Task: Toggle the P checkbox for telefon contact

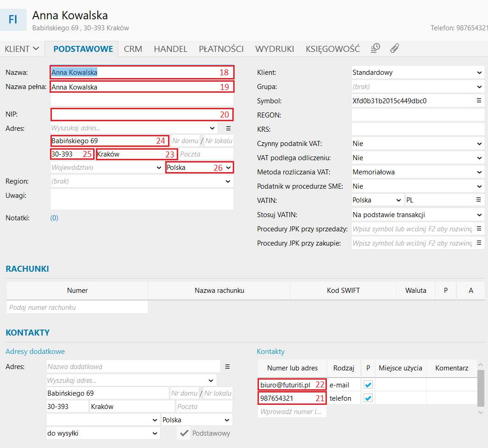Action: [x=368, y=398]
